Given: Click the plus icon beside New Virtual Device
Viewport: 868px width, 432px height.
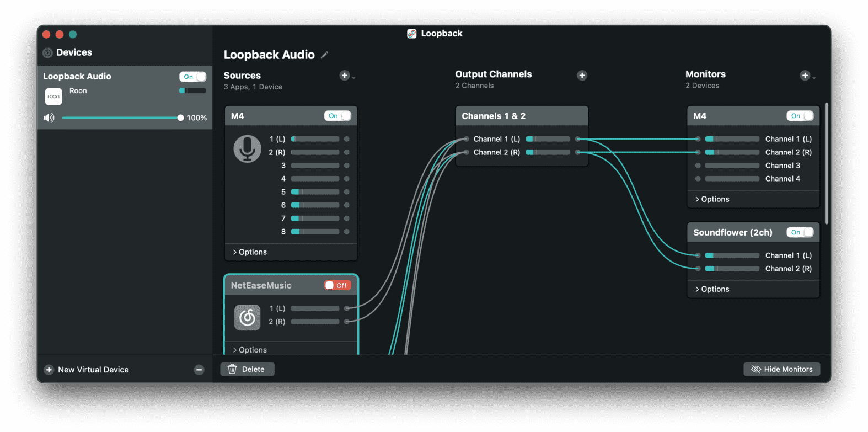Looking at the screenshot, I should pos(49,370).
